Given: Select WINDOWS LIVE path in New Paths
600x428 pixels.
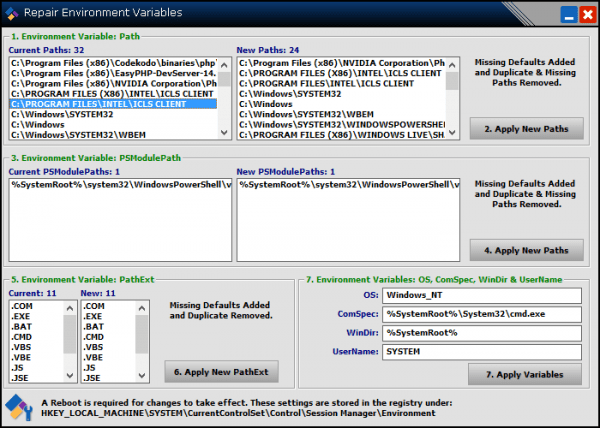Looking at the screenshot, I should (x=342, y=135).
